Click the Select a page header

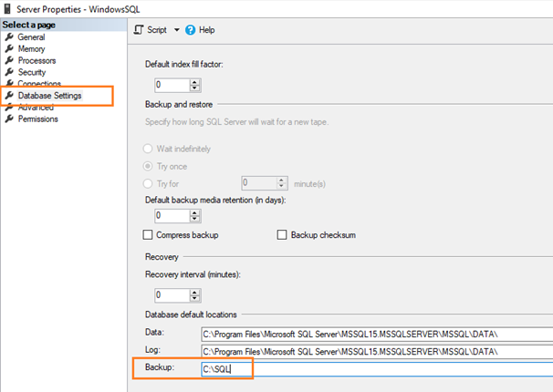[29, 25]
